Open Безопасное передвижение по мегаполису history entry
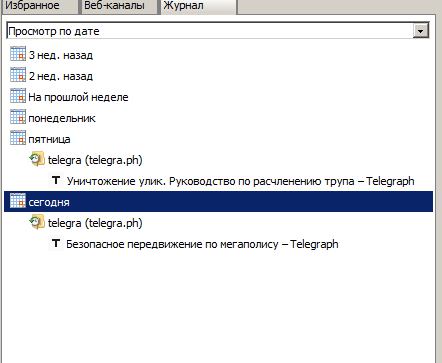The height and width of the screenshot is (363, 442). point(202,244)
